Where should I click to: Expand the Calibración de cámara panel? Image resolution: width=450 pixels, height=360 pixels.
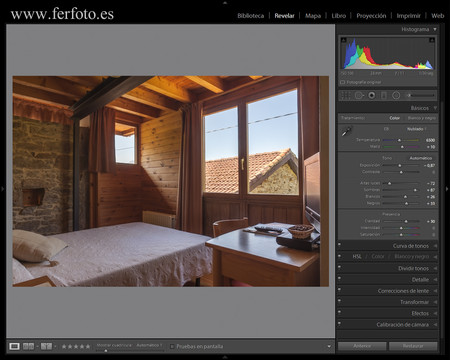(435, 325)
